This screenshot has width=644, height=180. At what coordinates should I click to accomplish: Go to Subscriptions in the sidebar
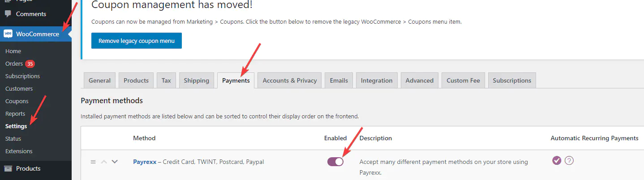[22, 76]
